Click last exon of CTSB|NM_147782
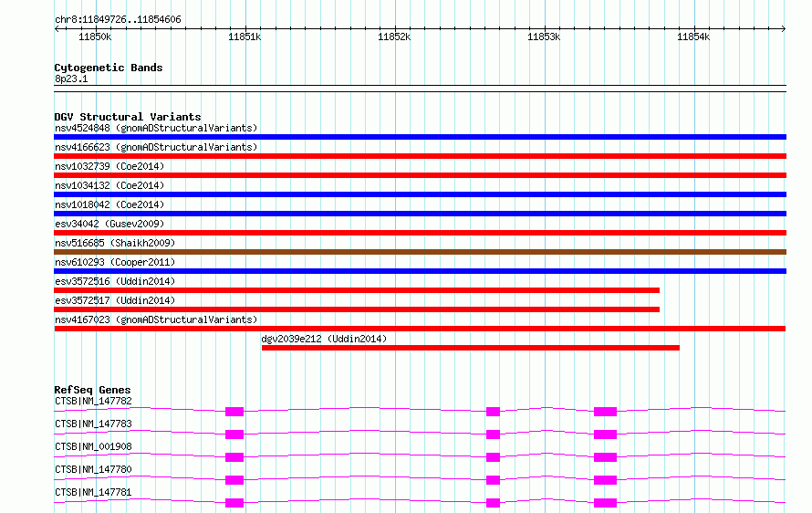The height and width of the screenshot is (513, 812). tap(606, 412)
